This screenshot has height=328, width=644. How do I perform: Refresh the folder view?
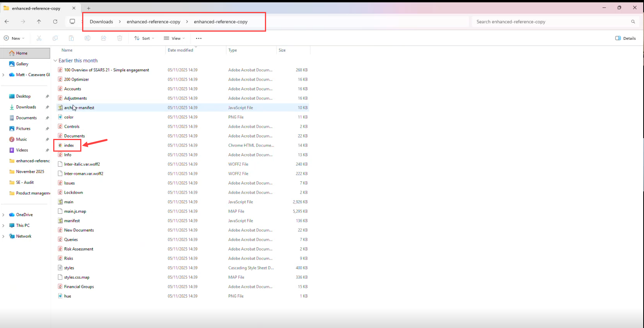[x=55, y=22]
